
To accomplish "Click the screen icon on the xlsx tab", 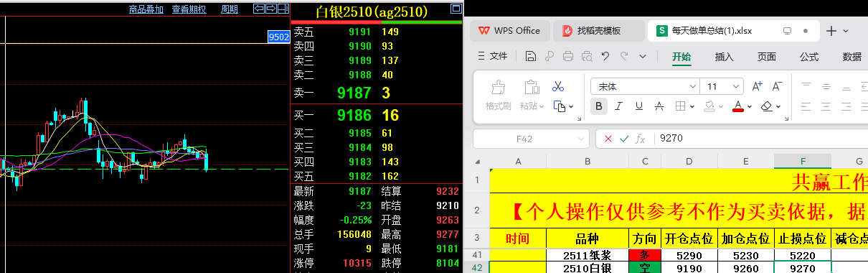I will (786, 31).
